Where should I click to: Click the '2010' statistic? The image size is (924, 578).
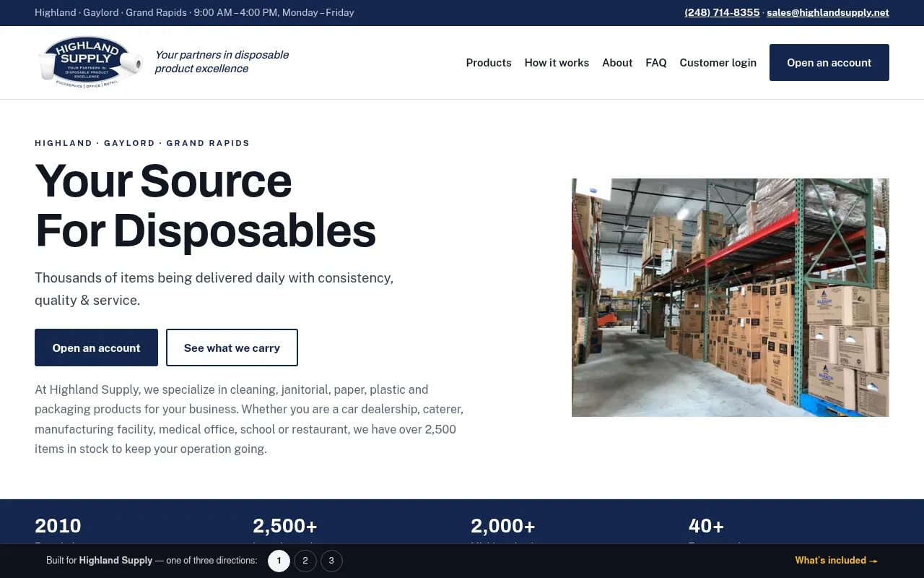coord(58,525)
